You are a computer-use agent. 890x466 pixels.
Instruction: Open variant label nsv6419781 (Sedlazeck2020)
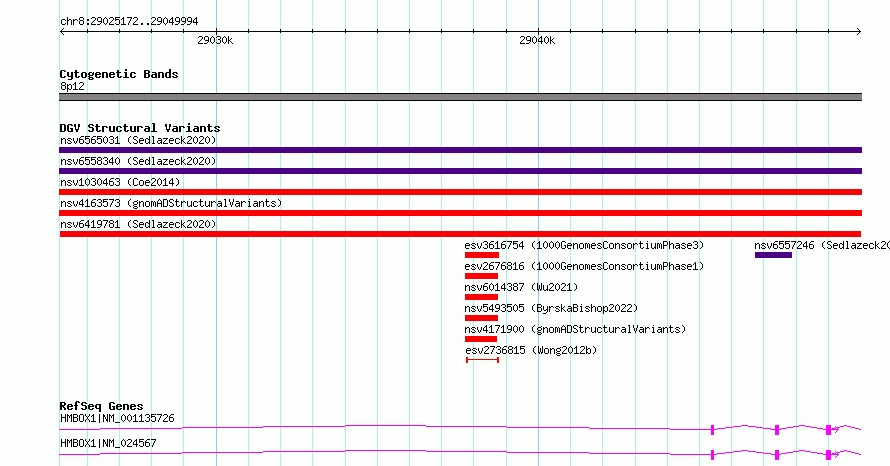[138, 224]
